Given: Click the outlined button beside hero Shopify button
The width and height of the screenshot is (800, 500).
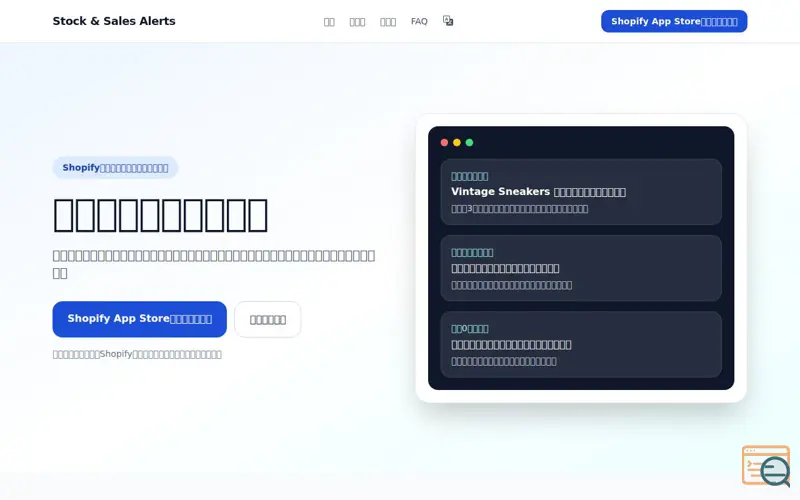Looking at the screenshot, I should [x=267, y=319].
